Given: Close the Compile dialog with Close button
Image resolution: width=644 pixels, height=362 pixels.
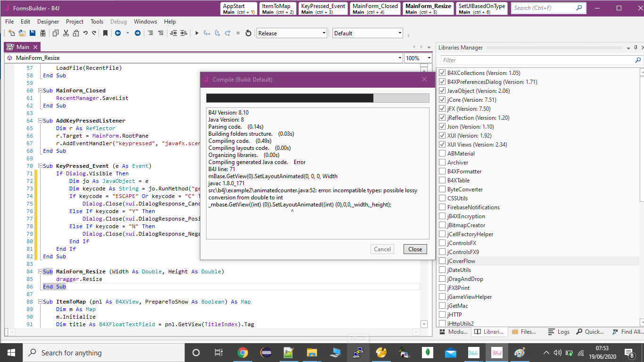Looking at the screenshot, I should (415, 249).
